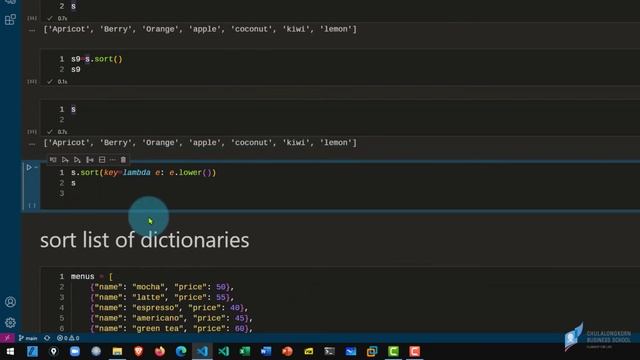
Task: Execute cells above from cell toolbar
Action: (x=65, y=160)
